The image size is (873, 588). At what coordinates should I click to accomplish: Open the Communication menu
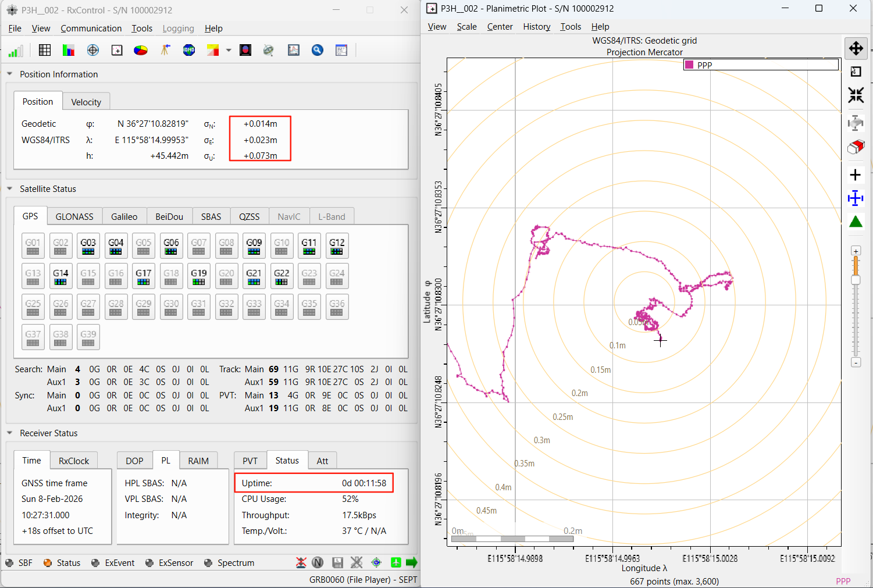(91, 28)
